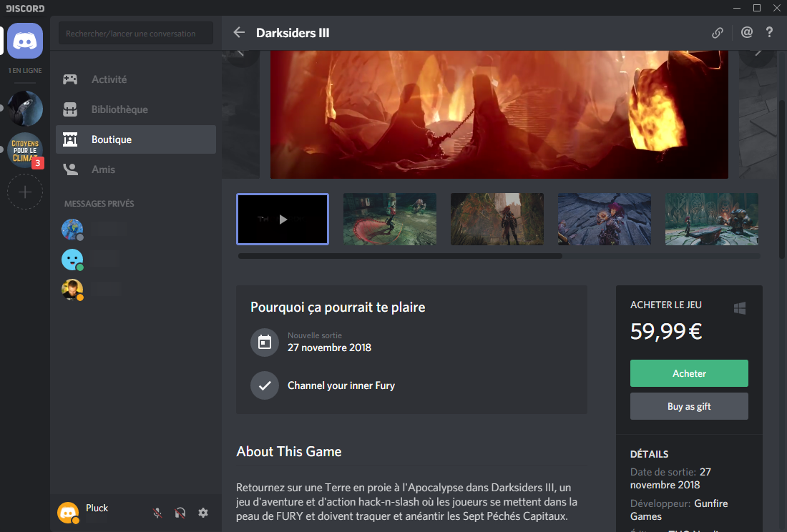Show next carousel image arrow
The image size is (787, 532).
(758, 53)
